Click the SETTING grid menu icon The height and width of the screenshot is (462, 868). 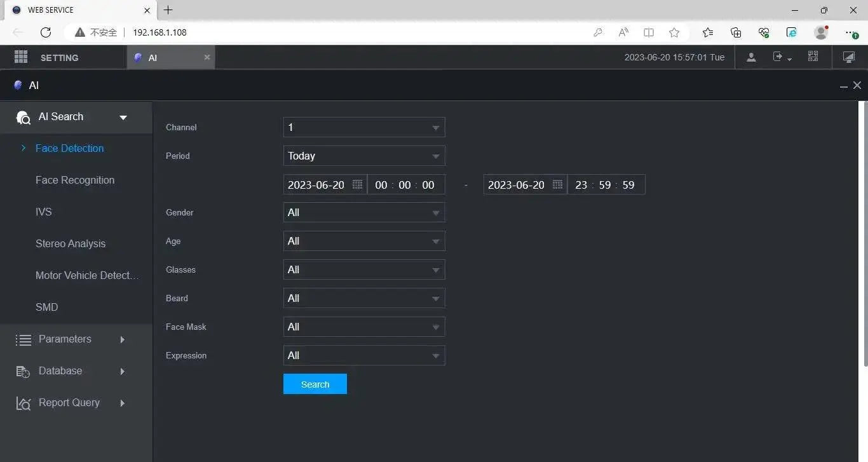(21, 57)
